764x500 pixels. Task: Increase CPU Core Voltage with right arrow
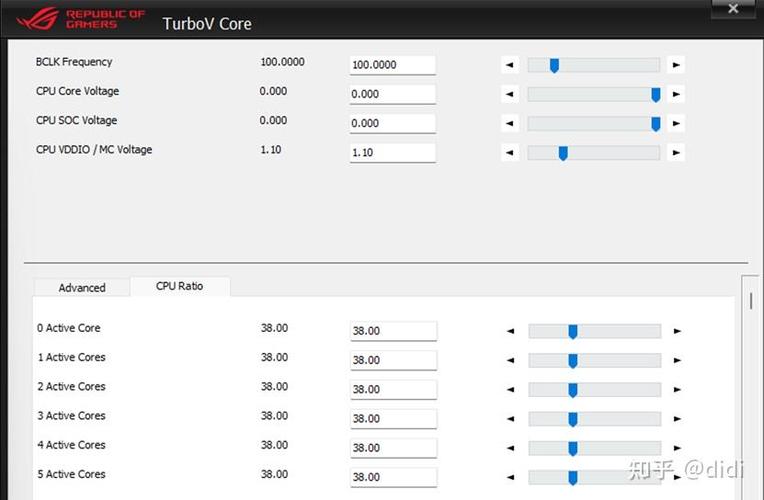click(676, 94)
